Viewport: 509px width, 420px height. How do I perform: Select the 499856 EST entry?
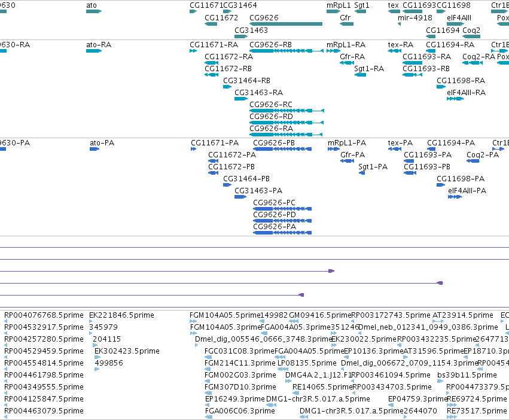(x=109, y=363)
